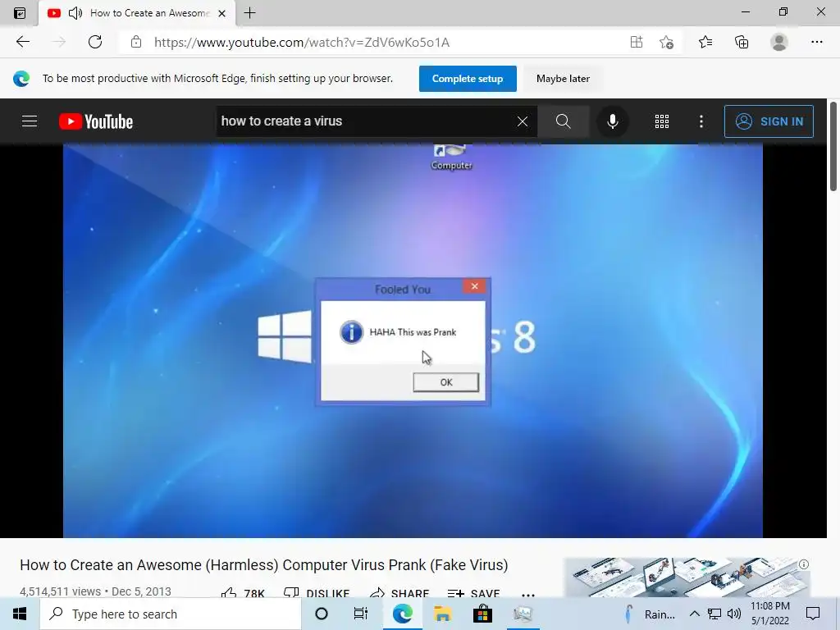The width and height of the screenshot is (840, 630).
Task: Expand hidden system tray icons chevron
Action: tap(694, 614)
